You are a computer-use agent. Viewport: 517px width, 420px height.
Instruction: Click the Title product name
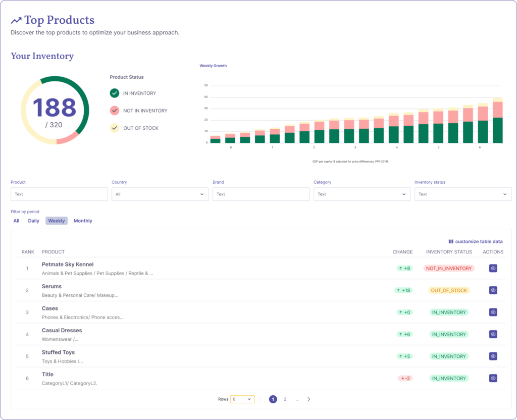coord(47,375)
